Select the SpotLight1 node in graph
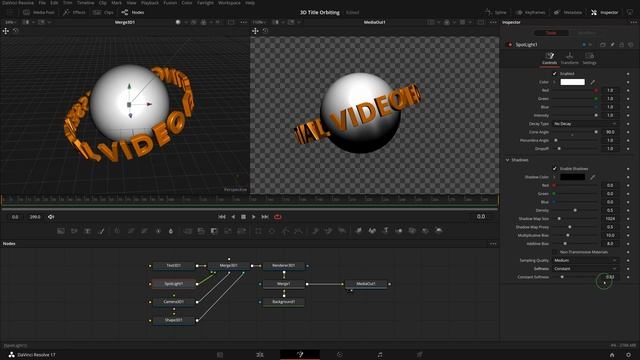This screenshot has height=360, width=640. 173,284
